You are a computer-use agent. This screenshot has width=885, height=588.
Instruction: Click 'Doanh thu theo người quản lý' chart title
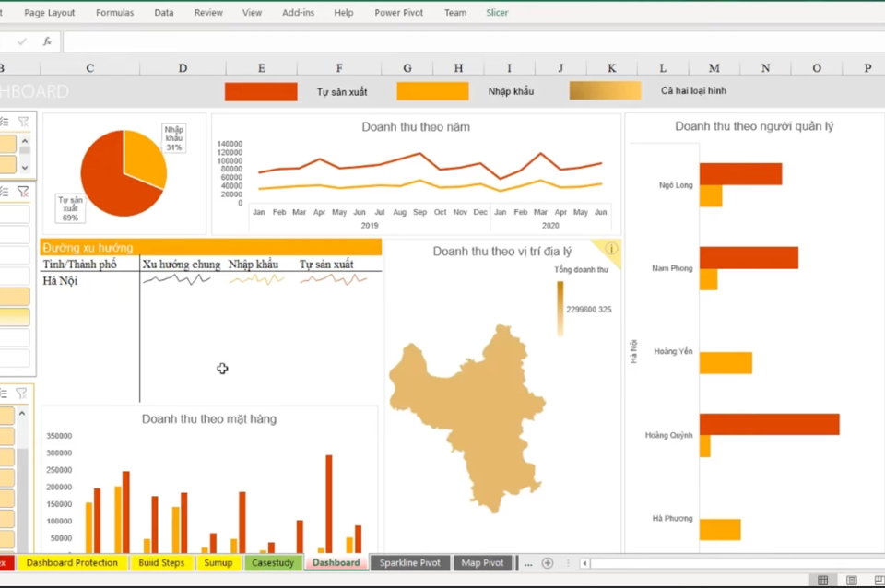tap(754, 126)
